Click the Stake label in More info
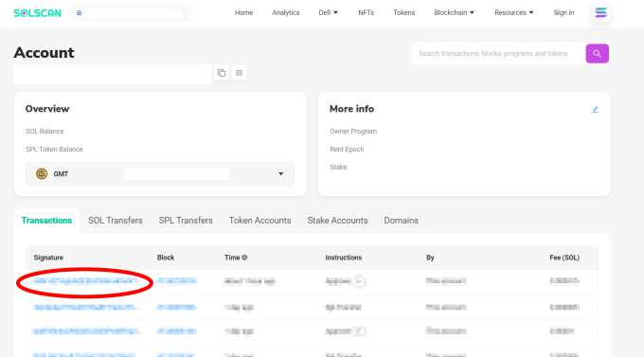The height and width of the screenshot is (357, 644). point(338,167)
